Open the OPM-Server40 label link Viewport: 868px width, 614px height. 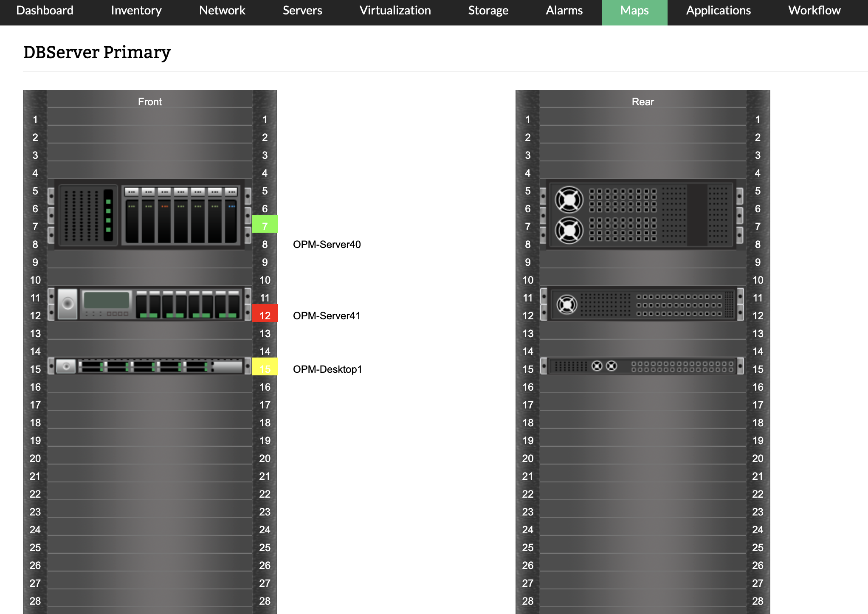327,245
